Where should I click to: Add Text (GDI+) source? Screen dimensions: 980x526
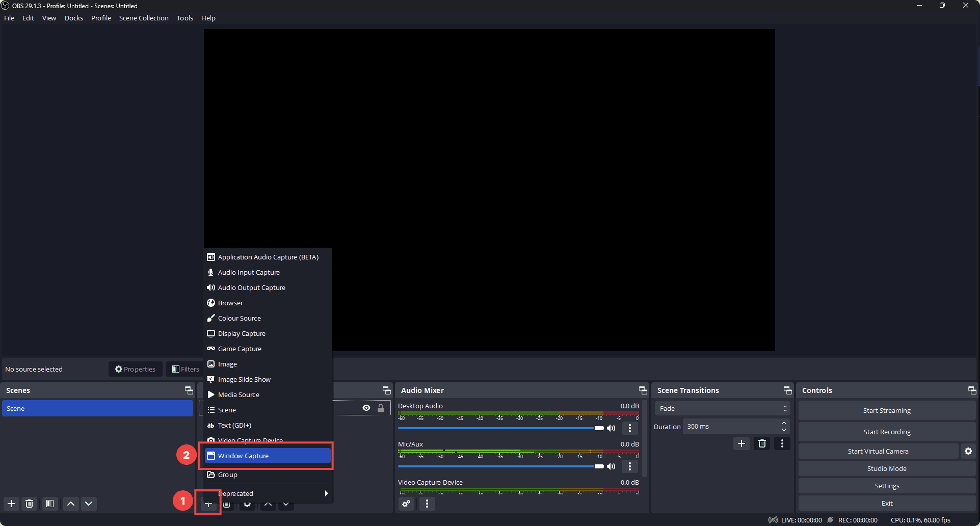pyautogui.click(x=268, y=425)
